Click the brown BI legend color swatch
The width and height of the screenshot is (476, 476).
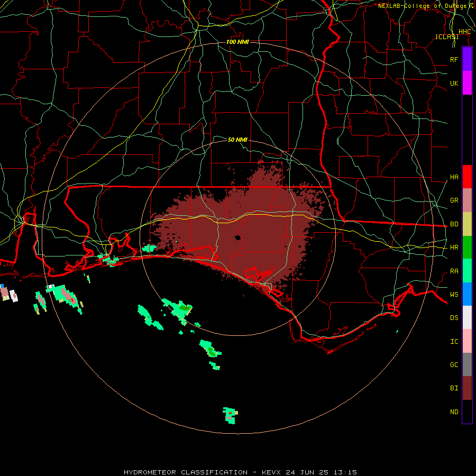coord(467,388)
